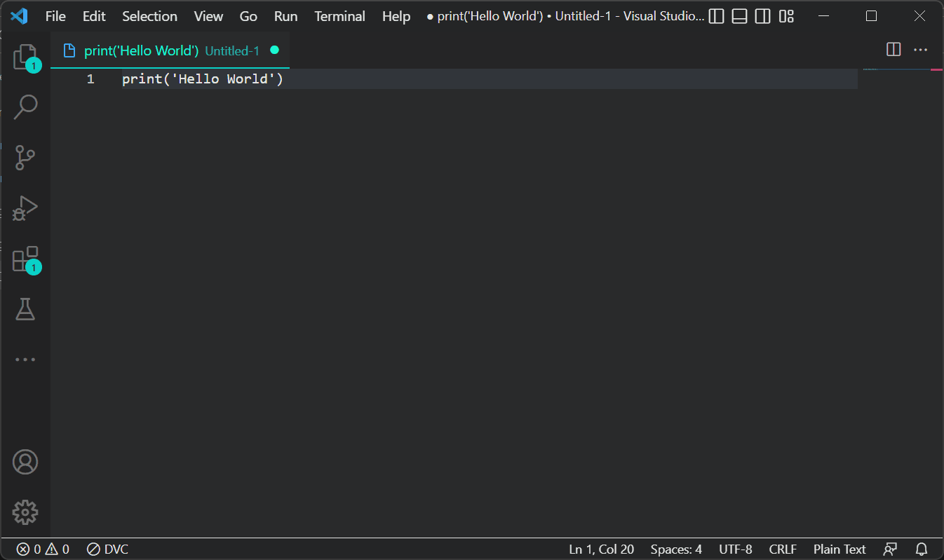Open the Manage gear icon
944x560 pixels.
tap(25, 512)
